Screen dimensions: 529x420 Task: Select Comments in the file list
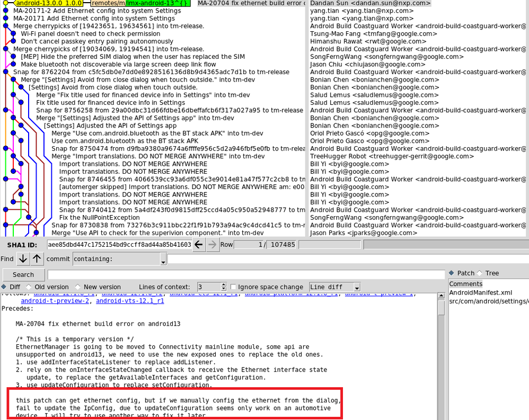click(x=465, y=284)
